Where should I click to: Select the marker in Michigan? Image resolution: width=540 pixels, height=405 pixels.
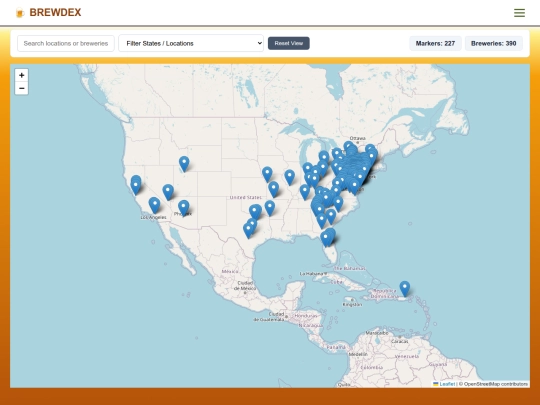324,158
